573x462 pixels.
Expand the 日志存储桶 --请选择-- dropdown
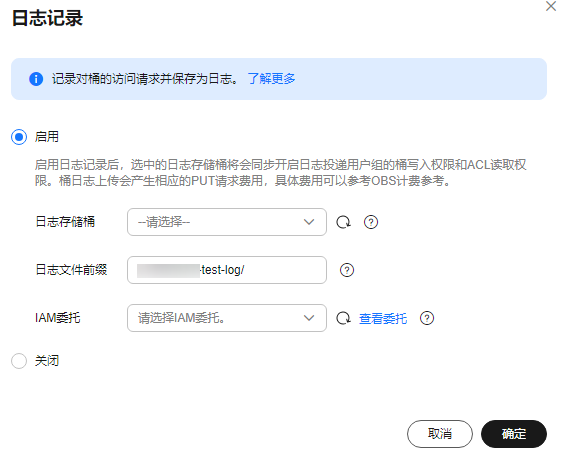click(x=227, y=222)
